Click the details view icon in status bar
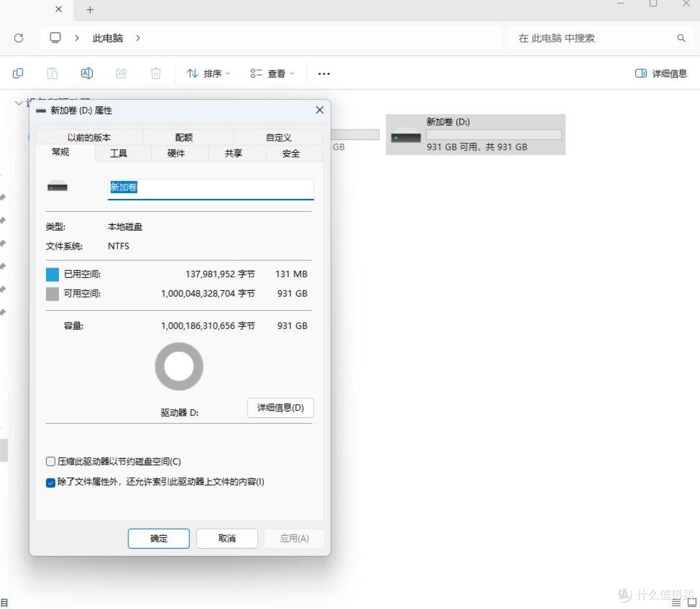The image size is (700, 609). pos(676,603)
